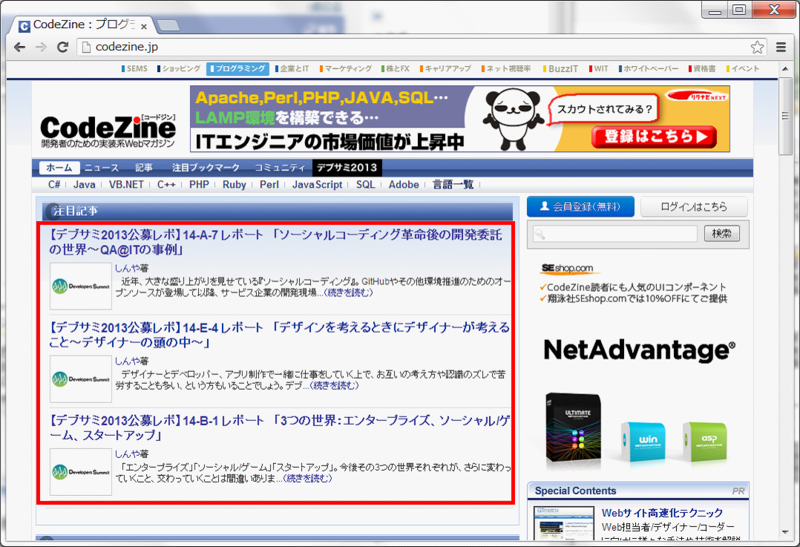
Task: Open the ショッピング network link
Action: (179, 68)
